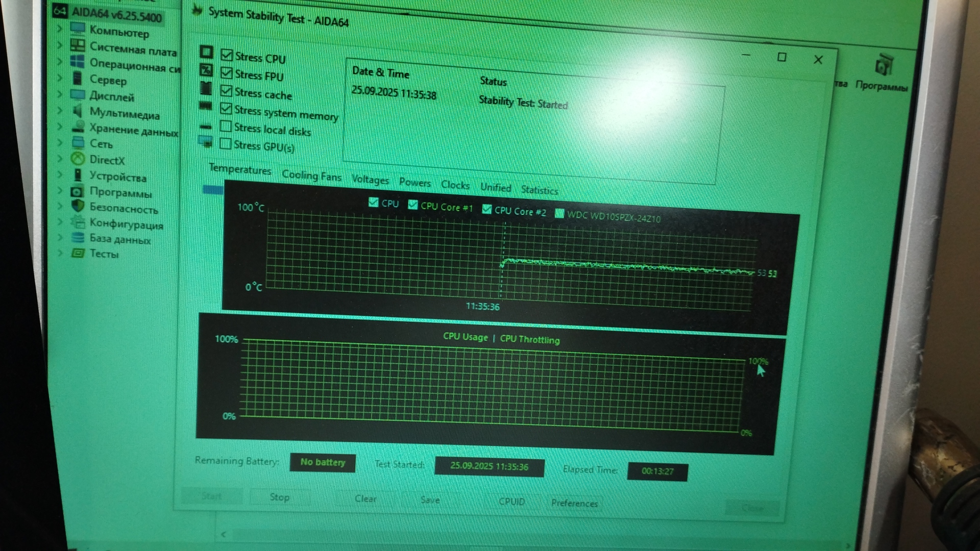Click the Безопасность shield icon
This screenshot has height=551, width=980.
click(x=78, y=206)
